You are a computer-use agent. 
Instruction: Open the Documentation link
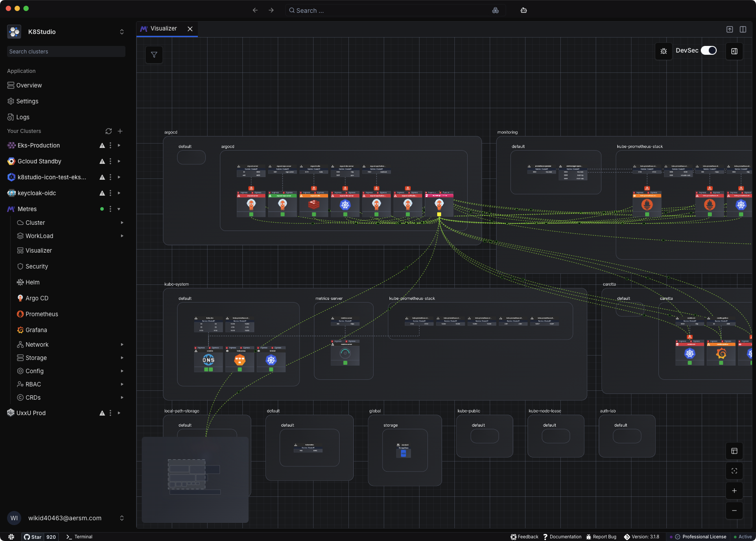562,537
